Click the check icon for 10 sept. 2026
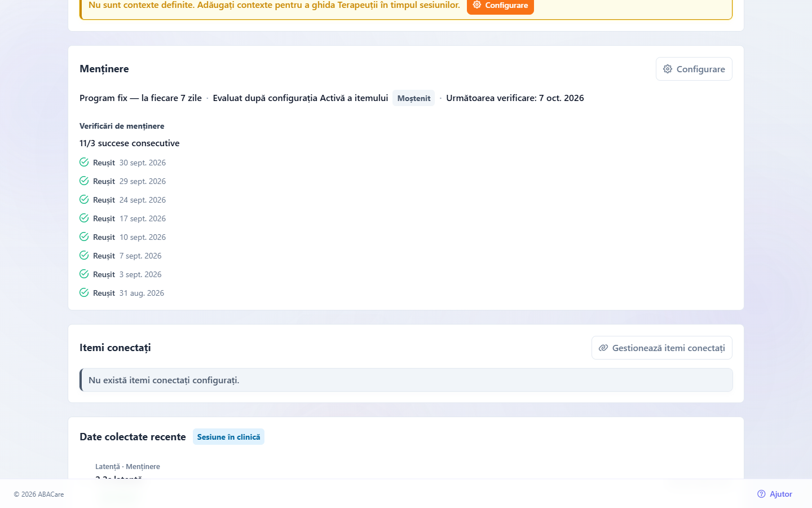The width and height of the screenshot is (812, 508). point(84,237)
